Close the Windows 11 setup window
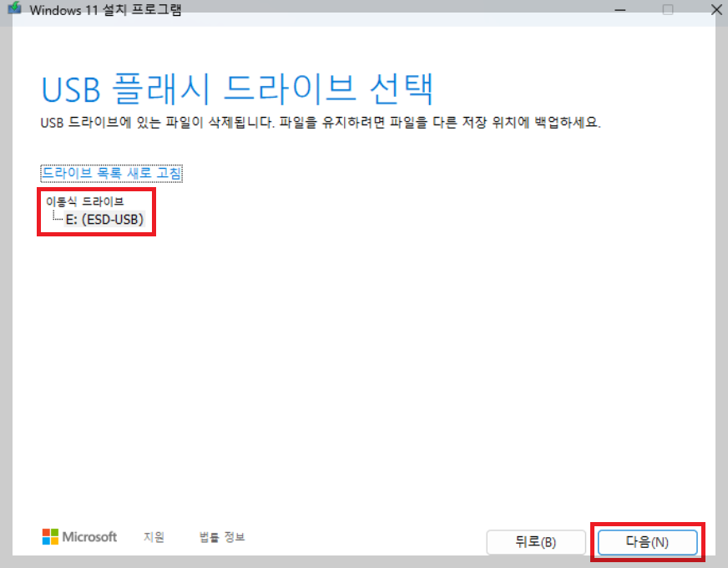 coord(716,9)
